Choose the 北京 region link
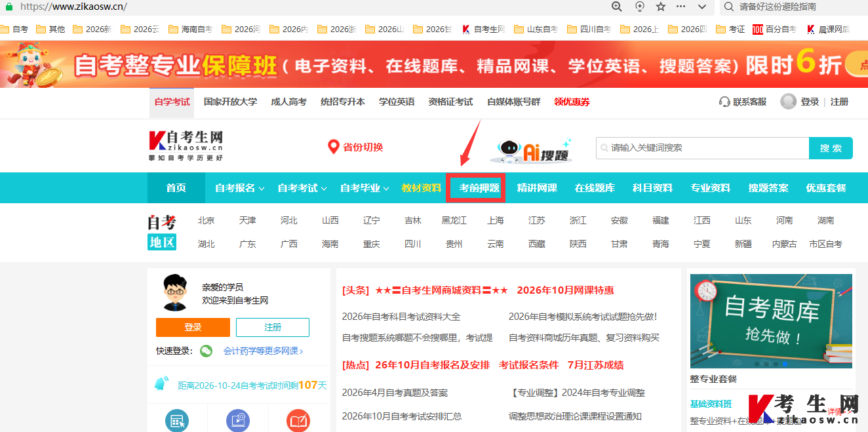868x432 pixels. (x=207, y=220)
